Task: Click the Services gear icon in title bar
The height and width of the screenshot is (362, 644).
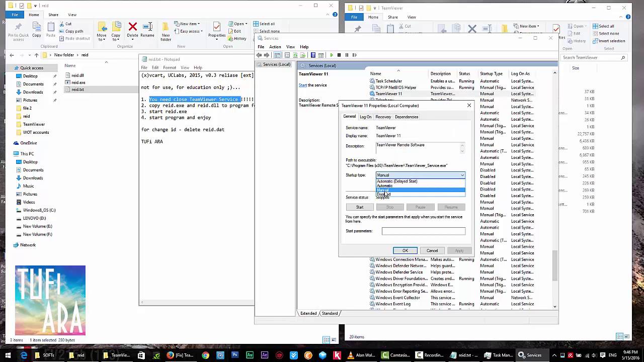Action: click(260, 38)
